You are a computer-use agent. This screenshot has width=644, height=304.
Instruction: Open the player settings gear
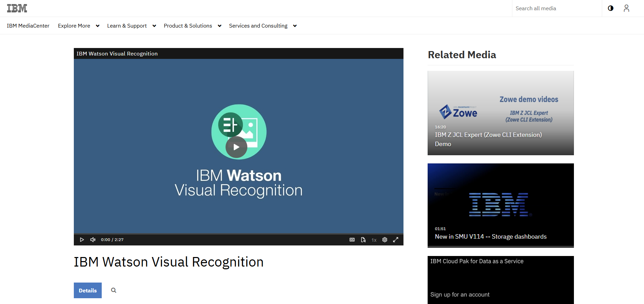coord(385,240)
